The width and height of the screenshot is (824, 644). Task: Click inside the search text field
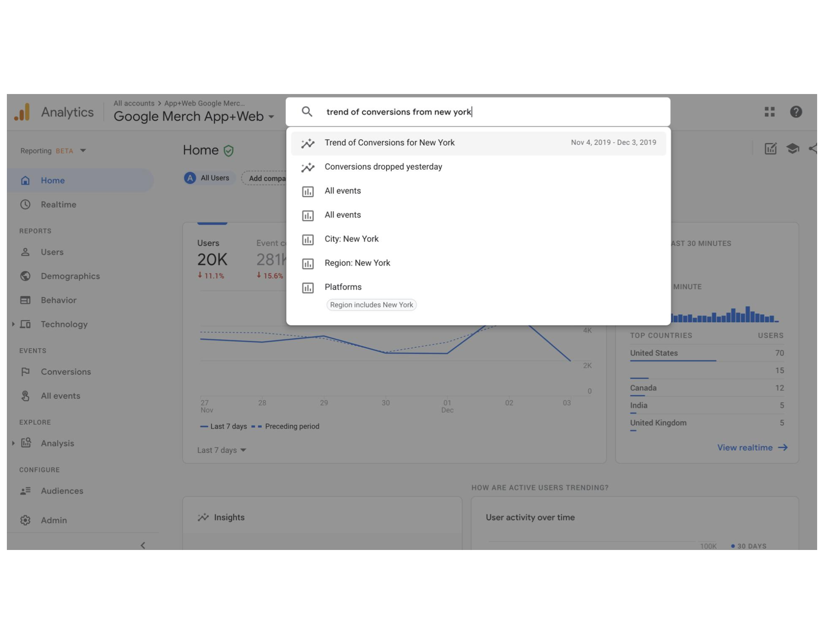tap(558, 112)
